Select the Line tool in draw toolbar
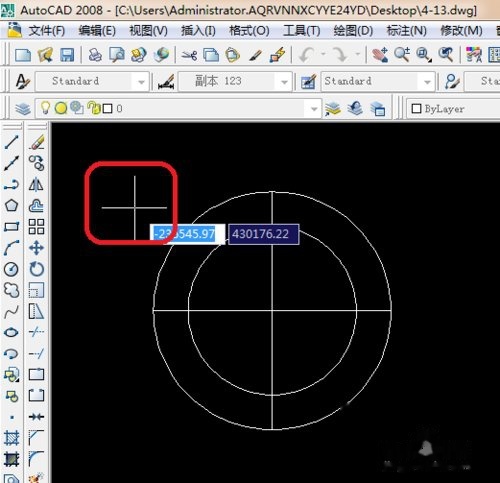The width and height of the screenshot is (500, 483). pyautogui.click(x=11, y=142)
